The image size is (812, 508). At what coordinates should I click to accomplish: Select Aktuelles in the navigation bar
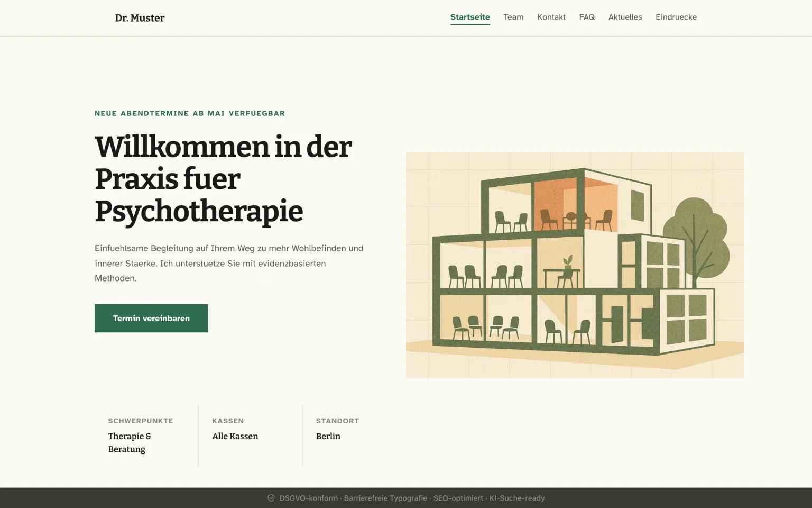pos(625,17)
